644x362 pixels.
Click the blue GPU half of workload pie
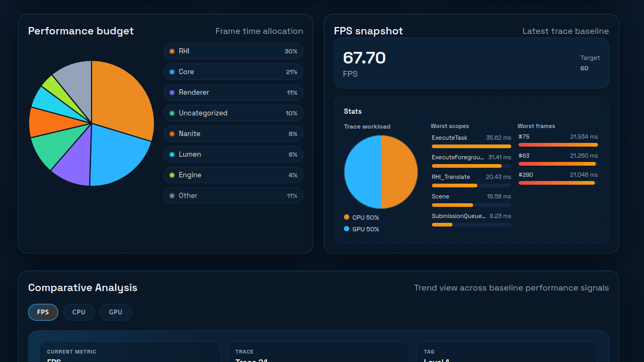pos(362,172)
